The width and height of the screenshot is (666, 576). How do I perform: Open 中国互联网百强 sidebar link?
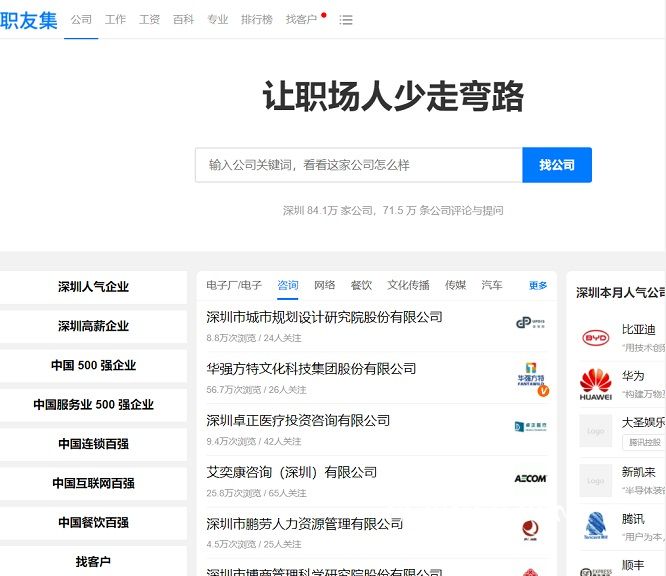tap(93, 483)
